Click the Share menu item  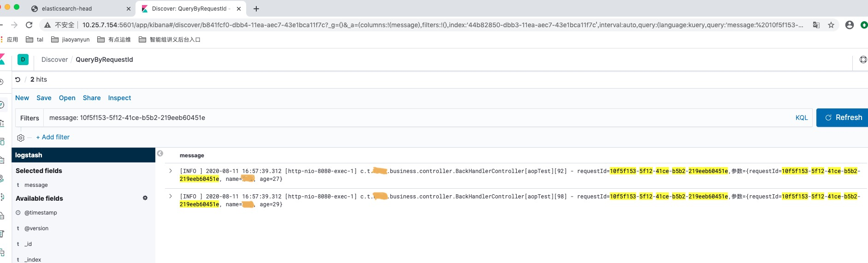coord(92,98)
